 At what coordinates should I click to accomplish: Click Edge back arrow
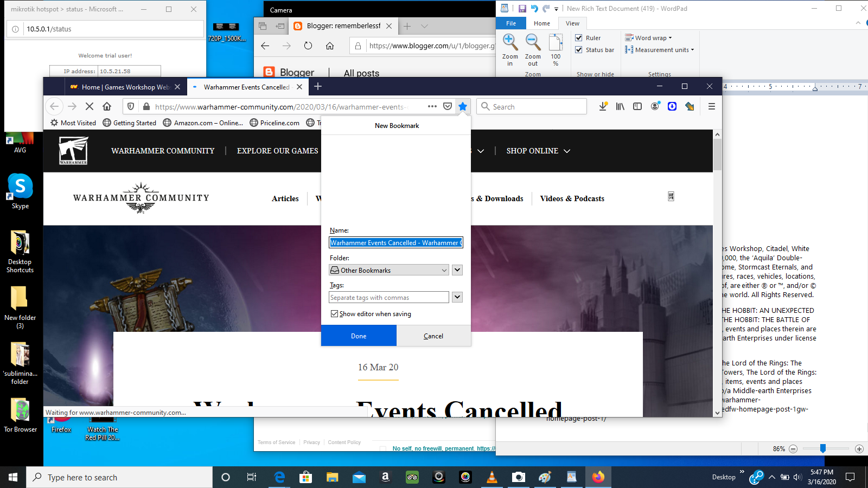[265, 46]
